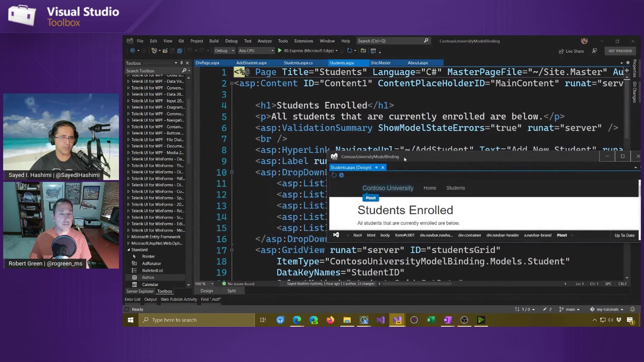Open the Error List panel
The image size is (644, 362).
pyautogui.click(x=132, y=299)
